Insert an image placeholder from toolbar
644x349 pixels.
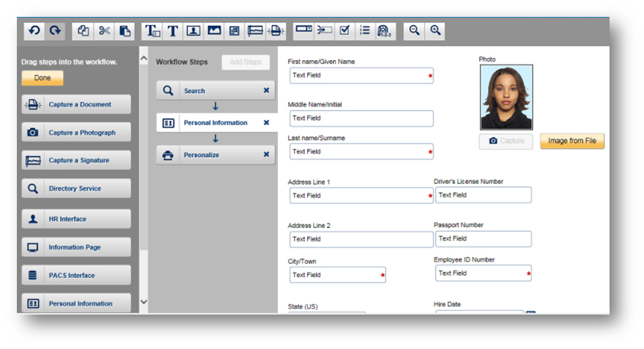pyautogui.click(x=214, y=31)
